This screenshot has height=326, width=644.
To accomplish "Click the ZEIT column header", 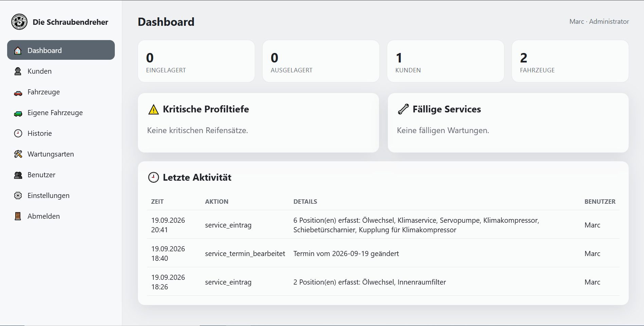I will (157, 202).
